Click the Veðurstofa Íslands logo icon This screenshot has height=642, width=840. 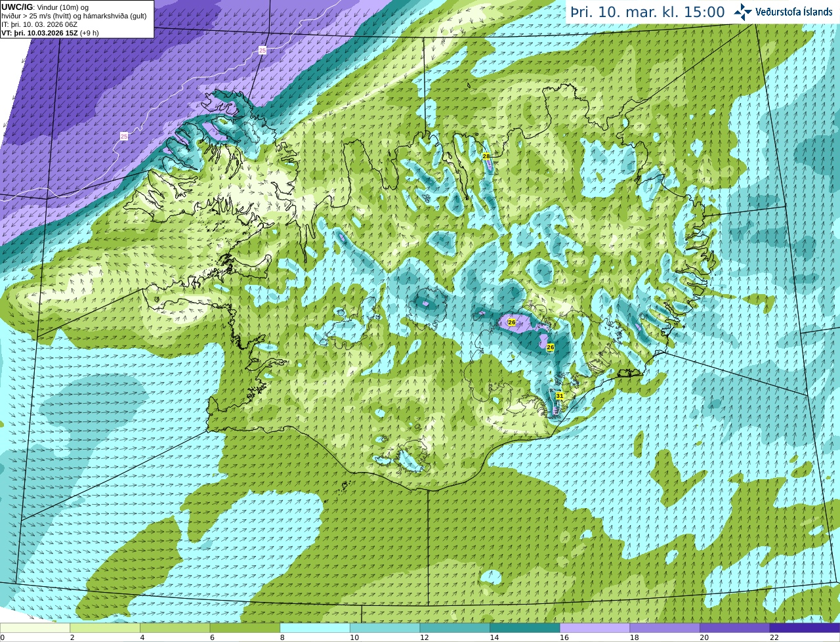[742, 12]
